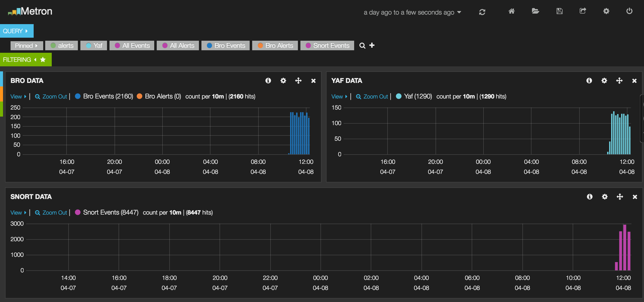Click the home icon in the top bar

(x=512, y=11)
